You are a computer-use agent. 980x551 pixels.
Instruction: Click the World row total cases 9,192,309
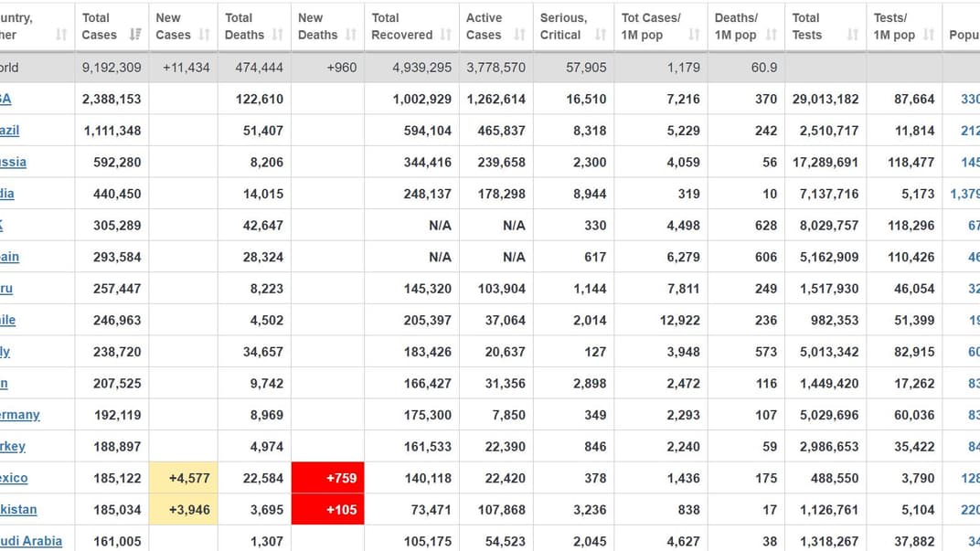click(112, 68)
